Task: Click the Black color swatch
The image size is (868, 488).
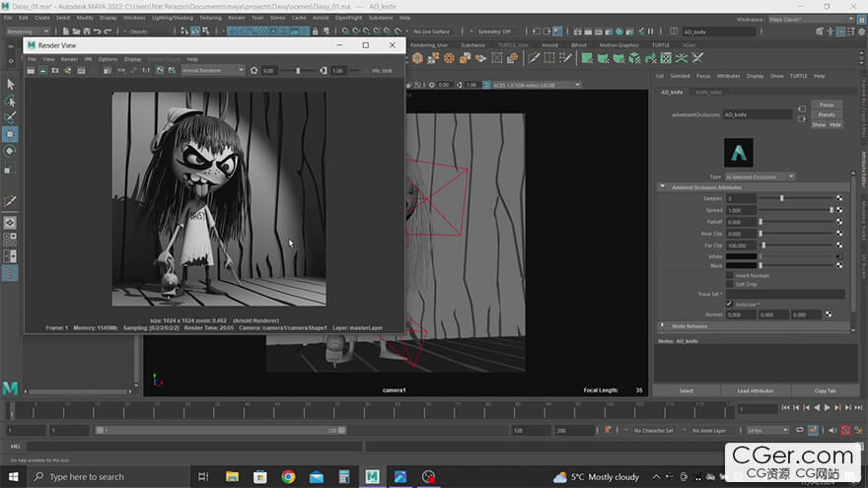Action: coord(741,265)
